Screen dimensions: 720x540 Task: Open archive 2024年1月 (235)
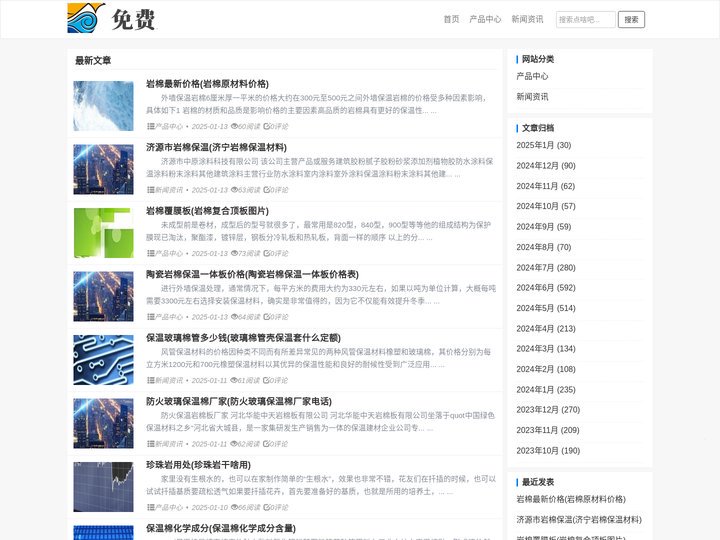point(546,390)
